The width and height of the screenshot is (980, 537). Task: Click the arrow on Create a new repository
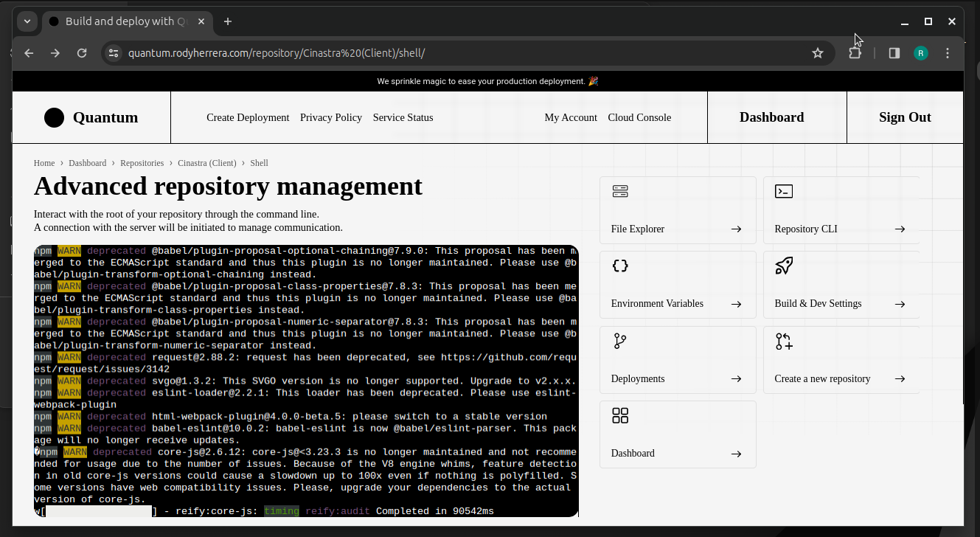click(900, 379)
